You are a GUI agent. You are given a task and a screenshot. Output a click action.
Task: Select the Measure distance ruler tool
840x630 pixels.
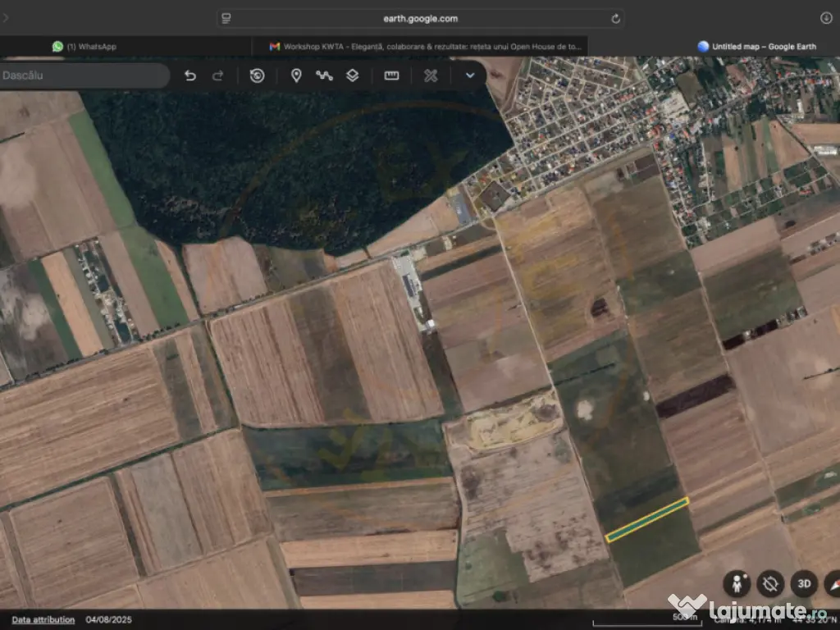pos(391,75)
